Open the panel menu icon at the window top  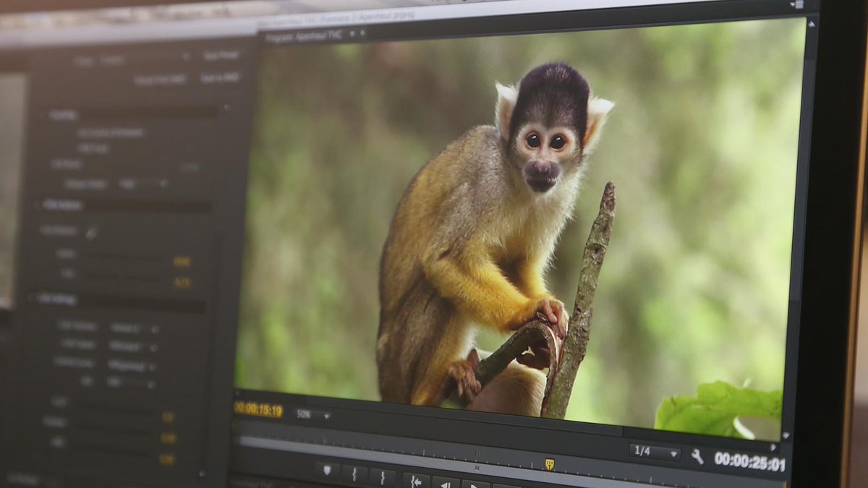(x=796, y=4)
